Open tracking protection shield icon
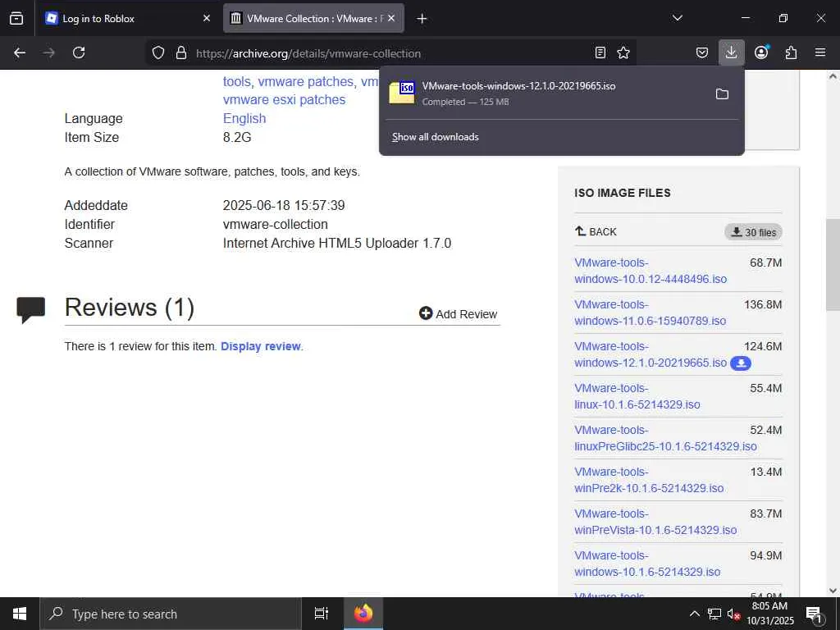Image resolution: width=840 pixels, height=630 pixels. (158, 52)
